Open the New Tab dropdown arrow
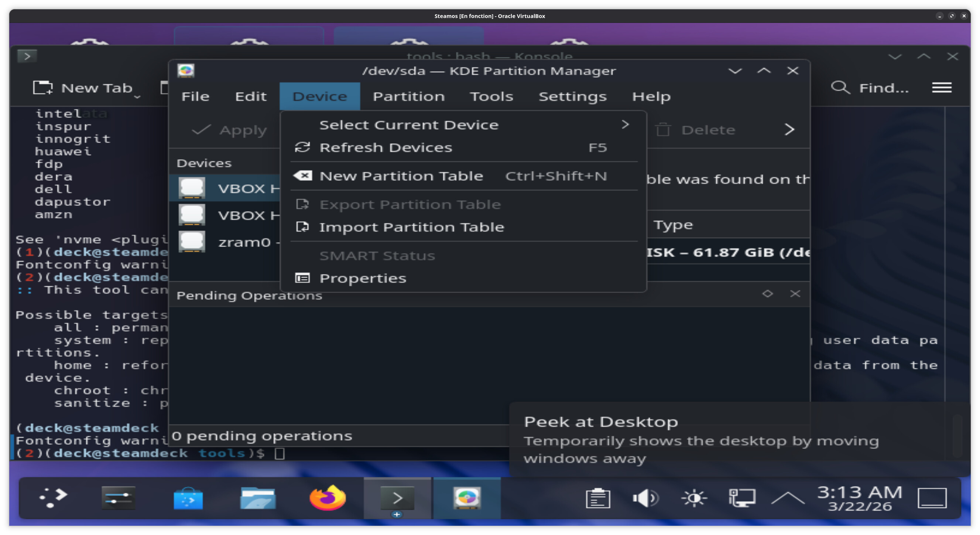 (x=137, y=97)
